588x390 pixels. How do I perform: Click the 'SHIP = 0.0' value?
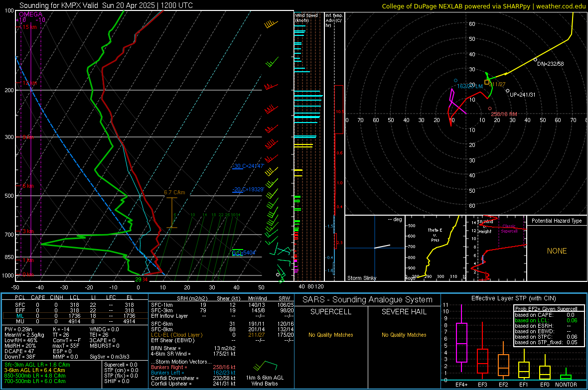[117, 381]
